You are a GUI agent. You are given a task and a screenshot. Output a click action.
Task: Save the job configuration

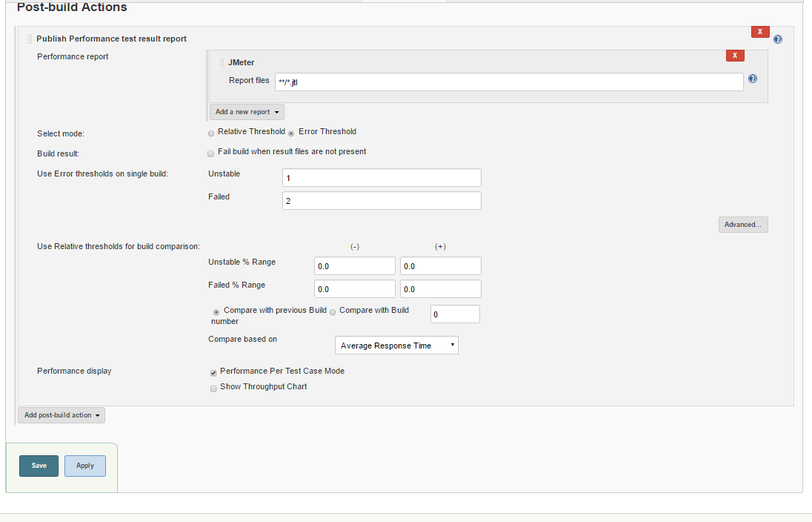(x=39, y=466)
